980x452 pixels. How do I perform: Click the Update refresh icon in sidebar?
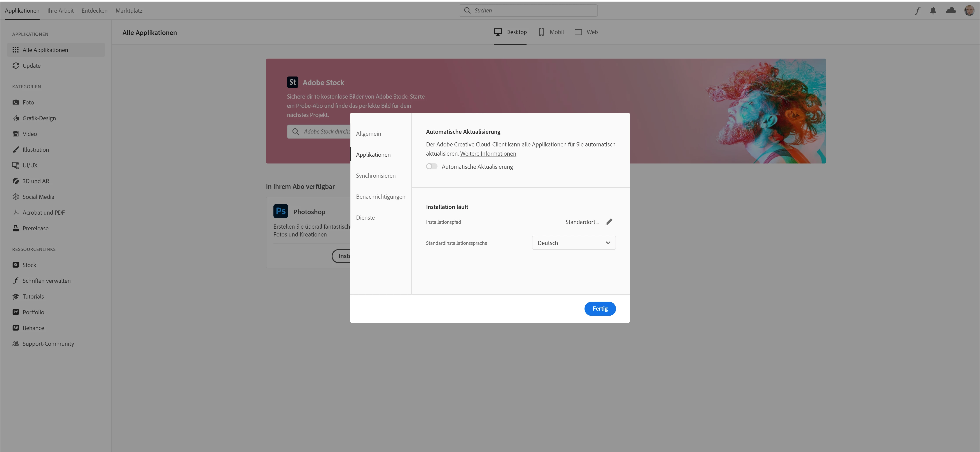click(16, 66)
